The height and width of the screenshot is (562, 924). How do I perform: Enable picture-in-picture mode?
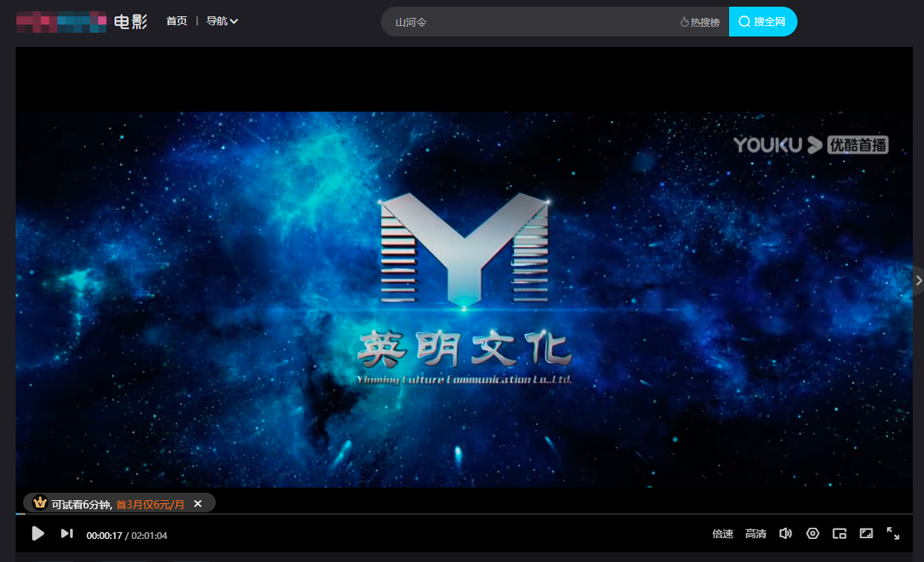point(839,533)
